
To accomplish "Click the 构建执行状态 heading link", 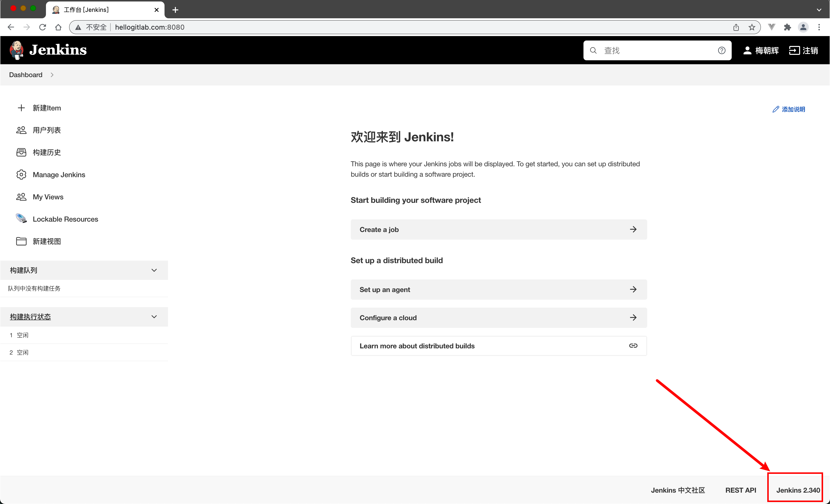I will click(30, 317).
